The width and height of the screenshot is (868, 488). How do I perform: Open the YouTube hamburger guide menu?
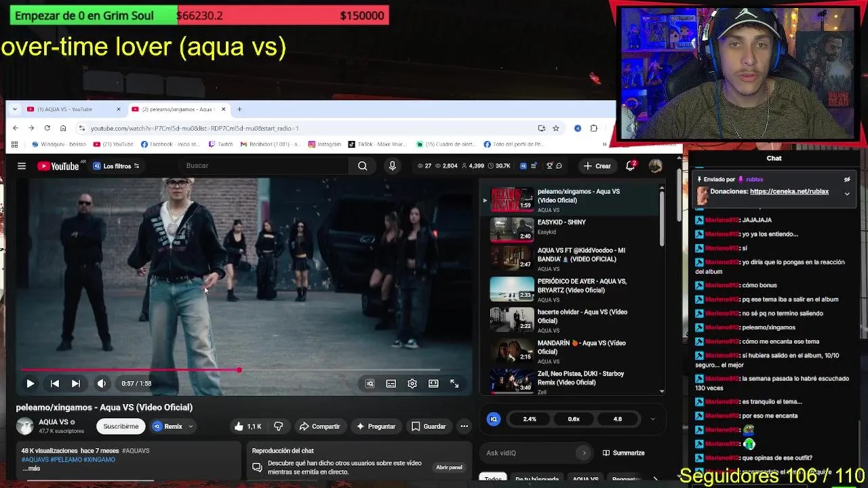[x=22, y=166]
